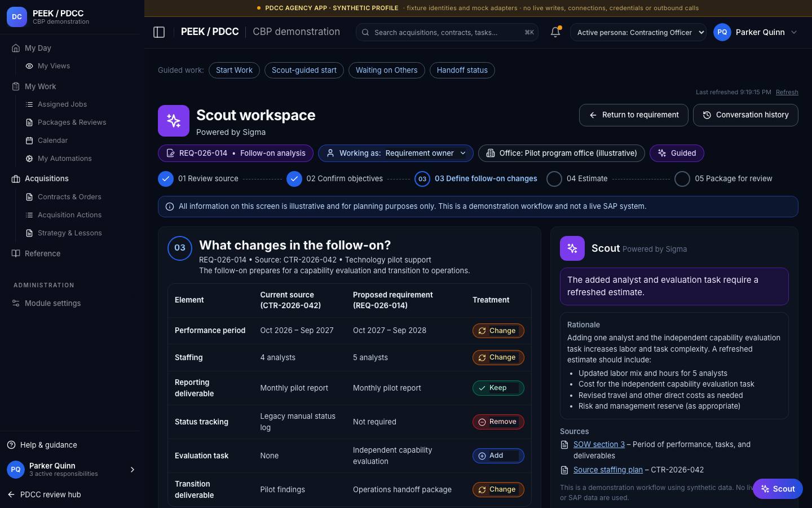Click the DC workspace avatar
This screenshot has width=812, height=508.
coord(17,17)
